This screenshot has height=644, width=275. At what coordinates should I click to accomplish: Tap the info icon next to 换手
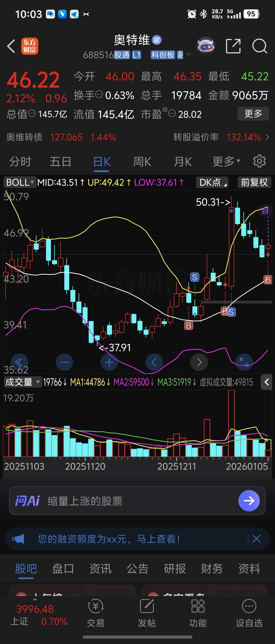coord(99,94)
